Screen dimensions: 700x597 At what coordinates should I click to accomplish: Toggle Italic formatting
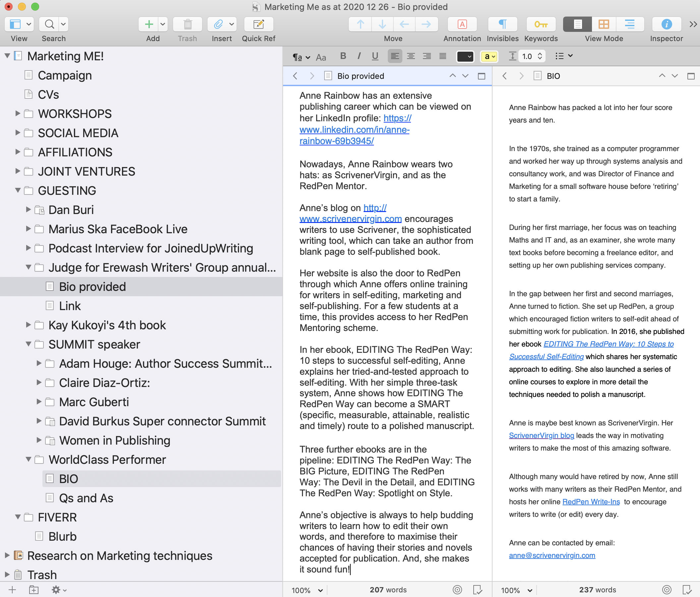coord(359,56)
